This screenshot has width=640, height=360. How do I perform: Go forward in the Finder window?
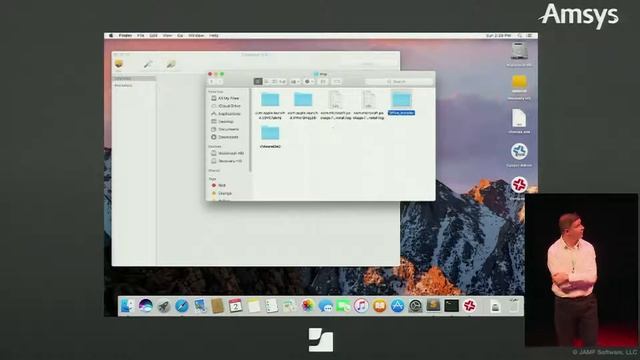tap(220, 82)
